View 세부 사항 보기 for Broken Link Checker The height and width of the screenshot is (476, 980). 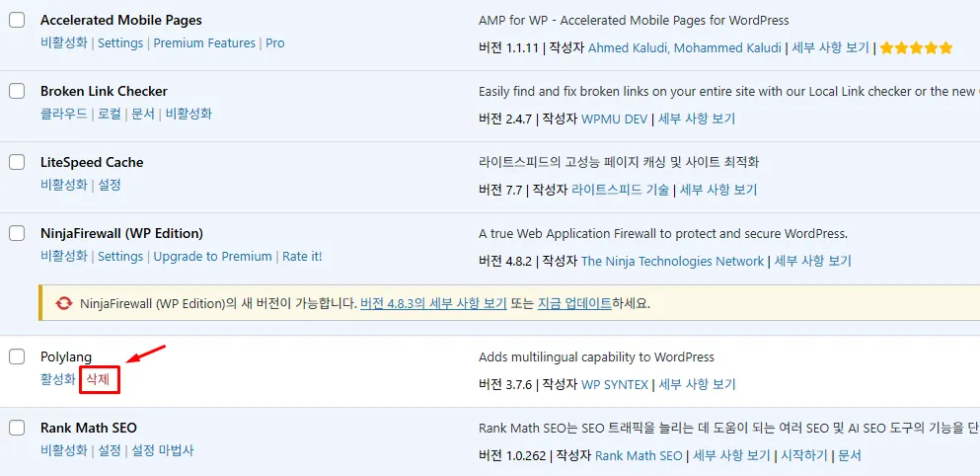696,119
